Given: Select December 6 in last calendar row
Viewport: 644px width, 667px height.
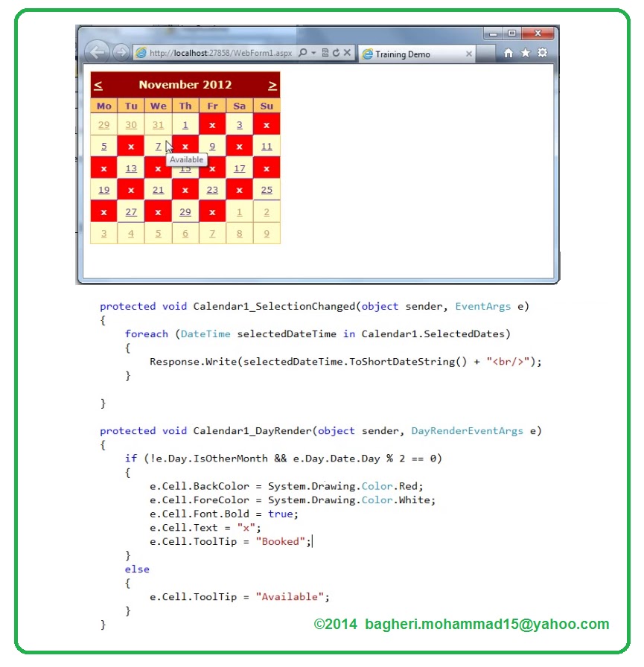Looking at the screenshot, I should click(x=185, y=234).
